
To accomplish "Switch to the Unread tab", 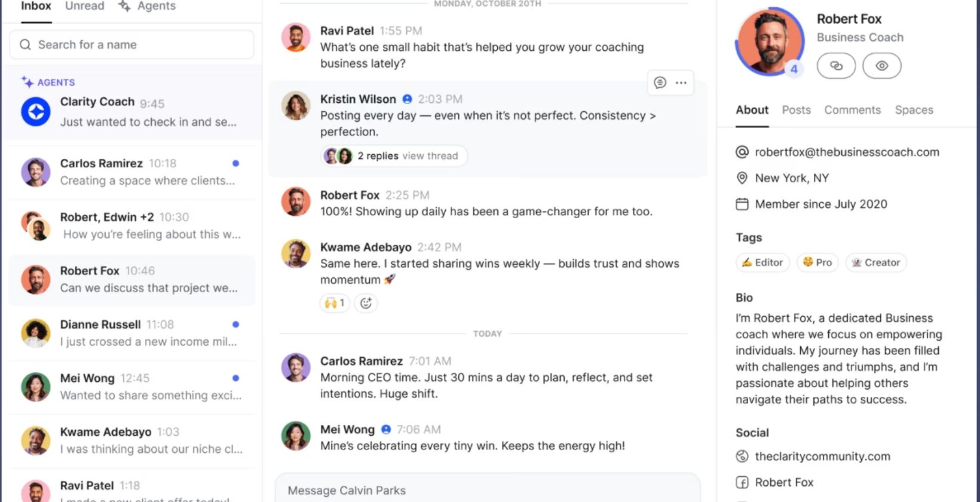I will (84, 6).
